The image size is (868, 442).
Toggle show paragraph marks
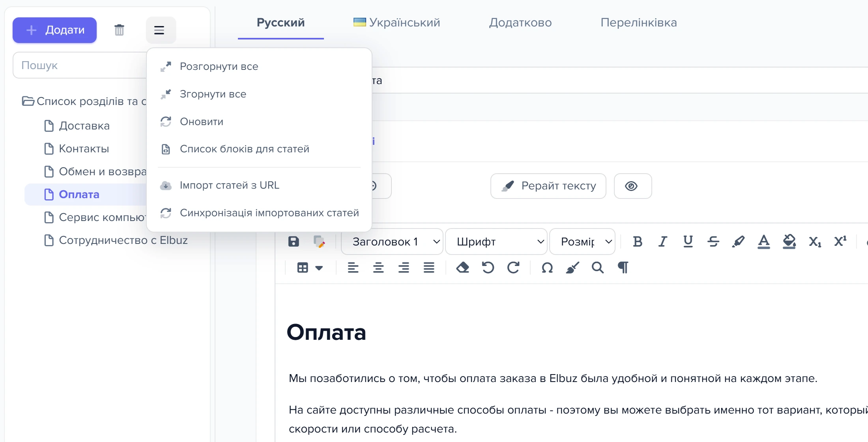point(623,268)
